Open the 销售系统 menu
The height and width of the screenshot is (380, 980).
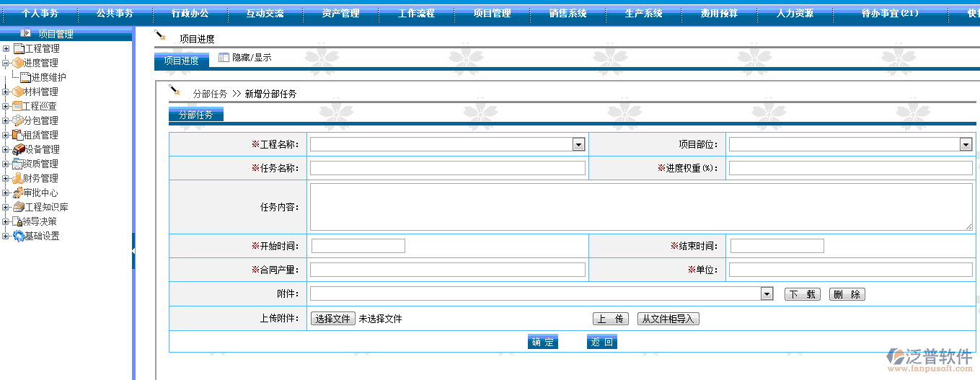click(x=568, y=14)
